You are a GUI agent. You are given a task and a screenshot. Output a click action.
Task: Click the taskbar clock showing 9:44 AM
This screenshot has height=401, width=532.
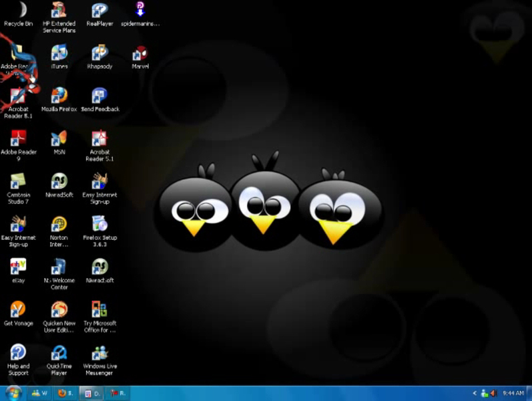click(x=513, y=394)
